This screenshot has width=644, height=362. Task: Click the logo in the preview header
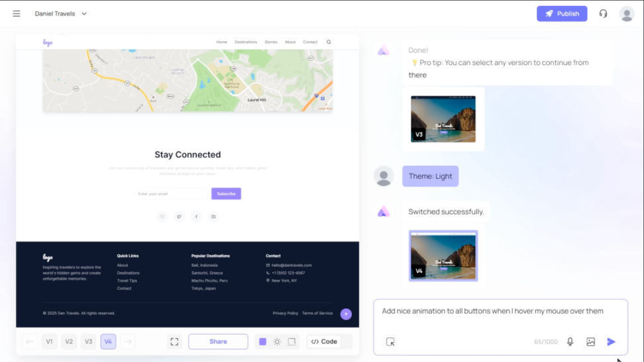(x=48, y=42)
